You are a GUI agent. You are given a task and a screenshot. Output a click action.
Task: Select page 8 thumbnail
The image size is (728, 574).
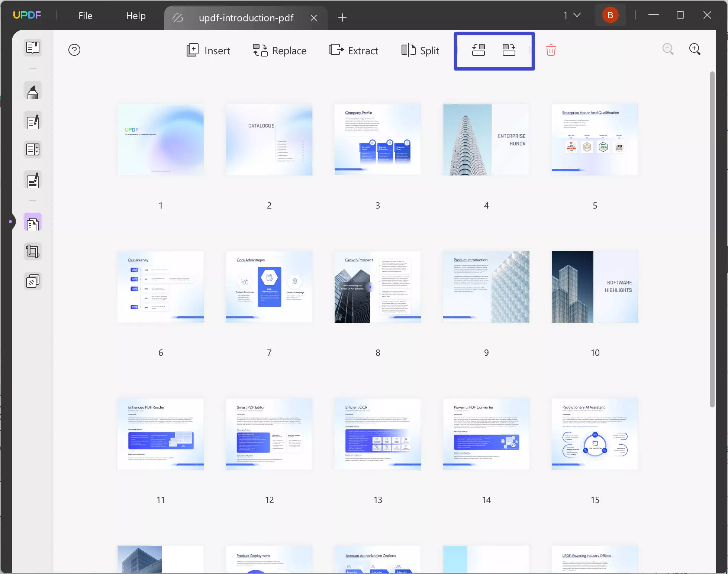pos(378,286)
